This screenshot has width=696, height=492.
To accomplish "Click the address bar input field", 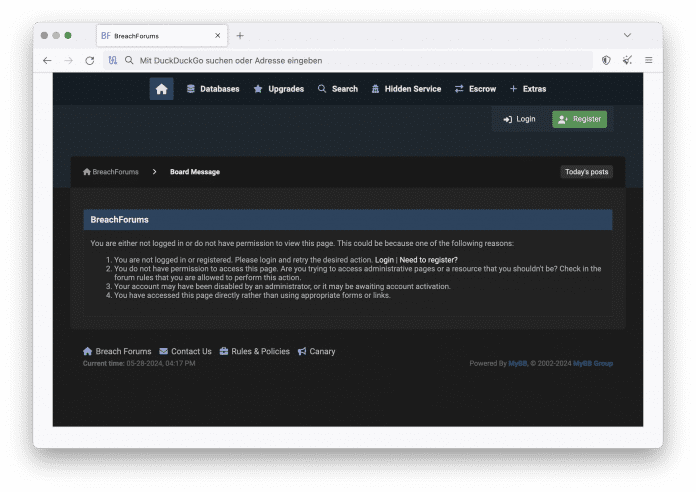I will point(348,60).
